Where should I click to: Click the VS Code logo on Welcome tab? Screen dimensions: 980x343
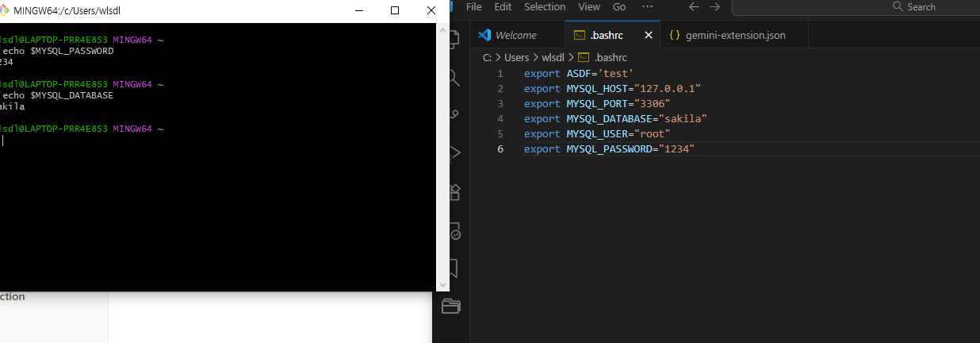[485, 35]
